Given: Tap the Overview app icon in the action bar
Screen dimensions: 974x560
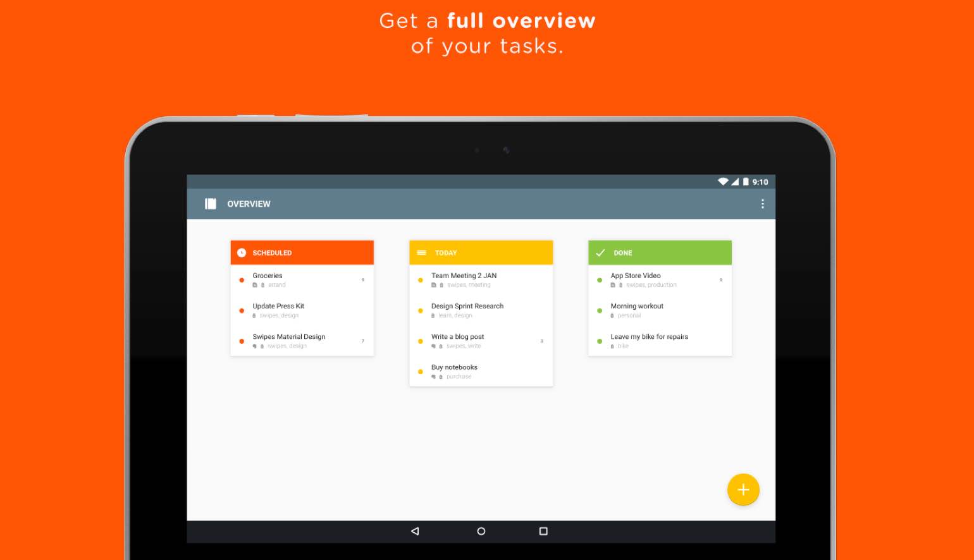Looking at the screenshot, I should point(210,204).
